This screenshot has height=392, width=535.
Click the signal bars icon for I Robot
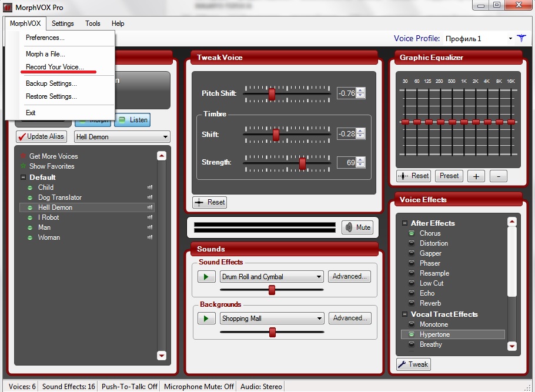pos(150,217)
